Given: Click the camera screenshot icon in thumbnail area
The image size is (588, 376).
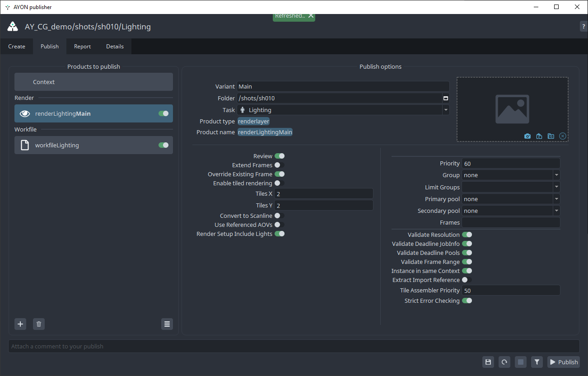Looking at the screenshot, I should click(x=527, y=136).
